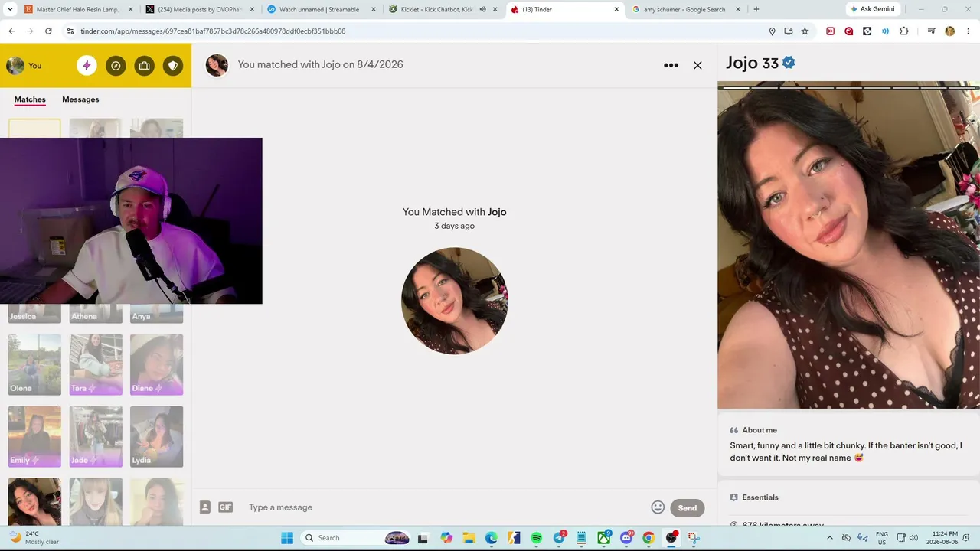
Task: Expand the browser tab search dropdown
Action: click(x=10, y=9)
